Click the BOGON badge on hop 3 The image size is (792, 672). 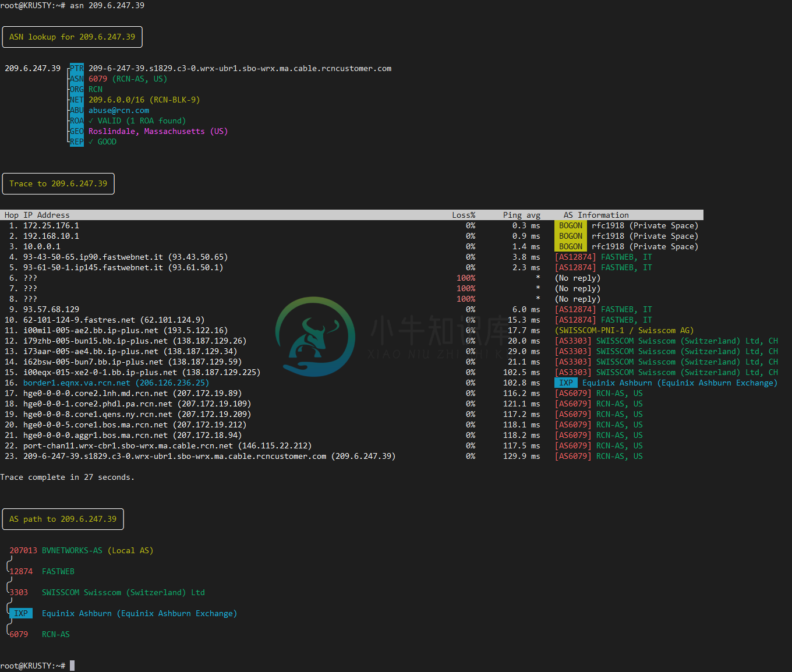[571, 246]
